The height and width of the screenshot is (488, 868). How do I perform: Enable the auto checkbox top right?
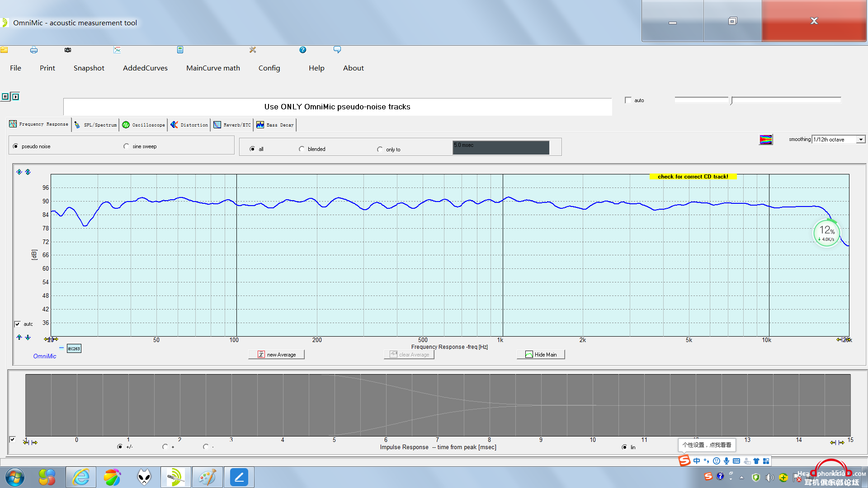click(628, 99)
